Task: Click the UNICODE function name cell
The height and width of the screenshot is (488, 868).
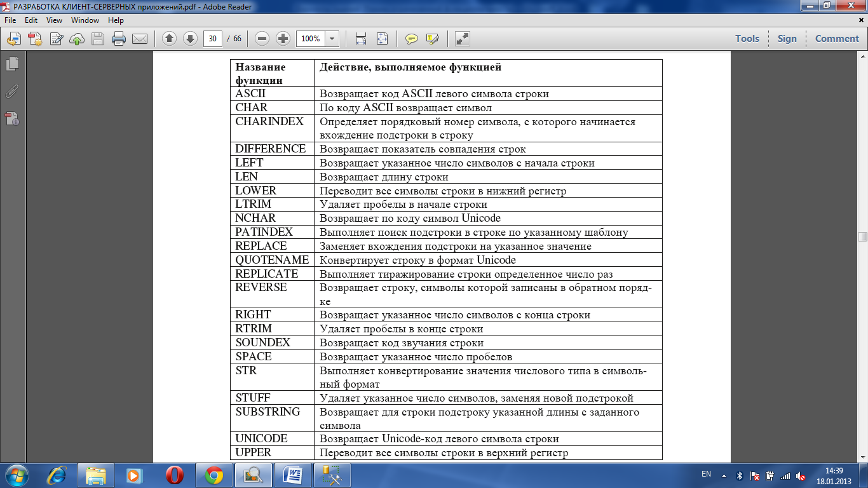Action: click(x=272, y=439)
